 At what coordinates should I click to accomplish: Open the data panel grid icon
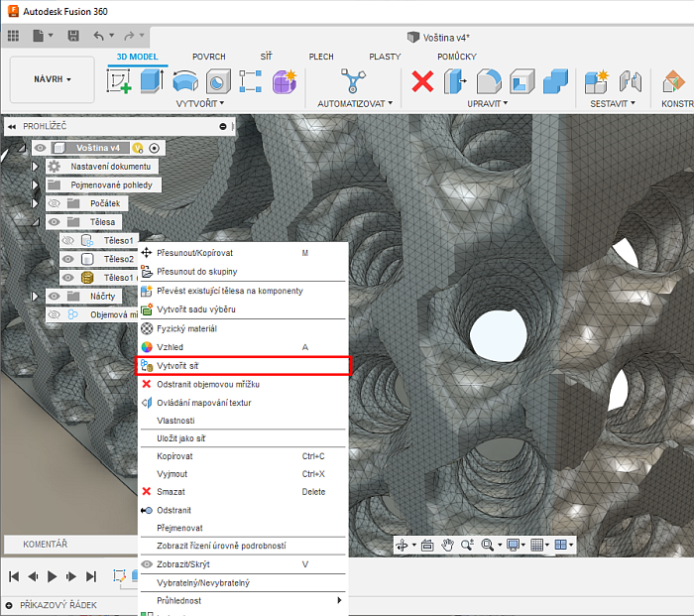click(13, 36)
